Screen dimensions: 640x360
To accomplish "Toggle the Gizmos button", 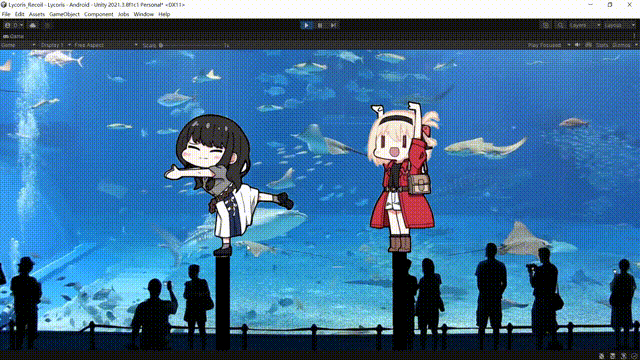I will [x=621, y=45].
